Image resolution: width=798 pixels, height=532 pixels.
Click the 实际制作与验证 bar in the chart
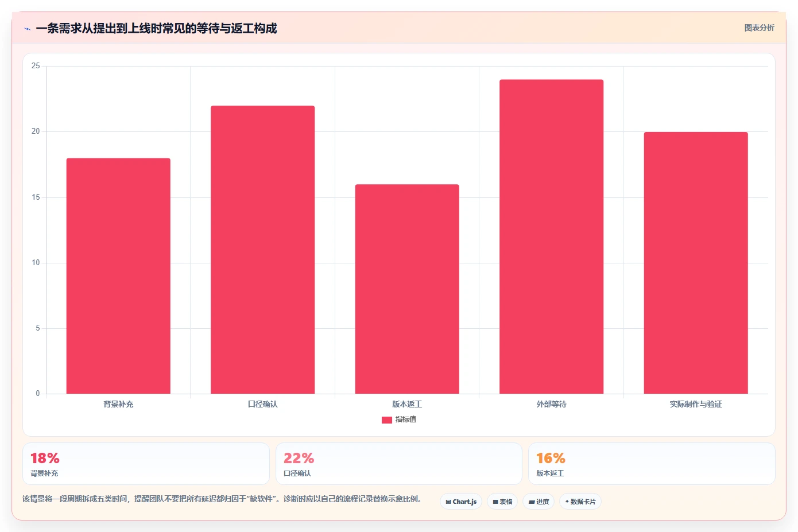696,263
